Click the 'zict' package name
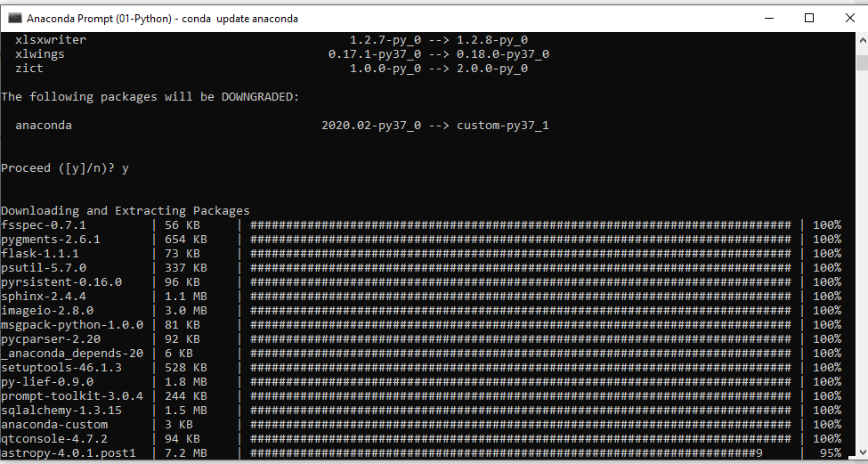This screenshot has width=868, height=464. [29, 69]
